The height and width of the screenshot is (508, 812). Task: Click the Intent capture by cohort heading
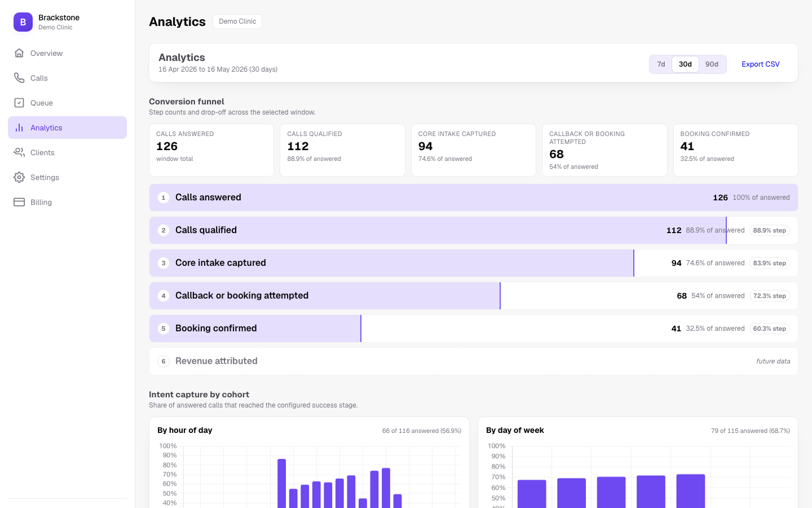coord(199,395)
